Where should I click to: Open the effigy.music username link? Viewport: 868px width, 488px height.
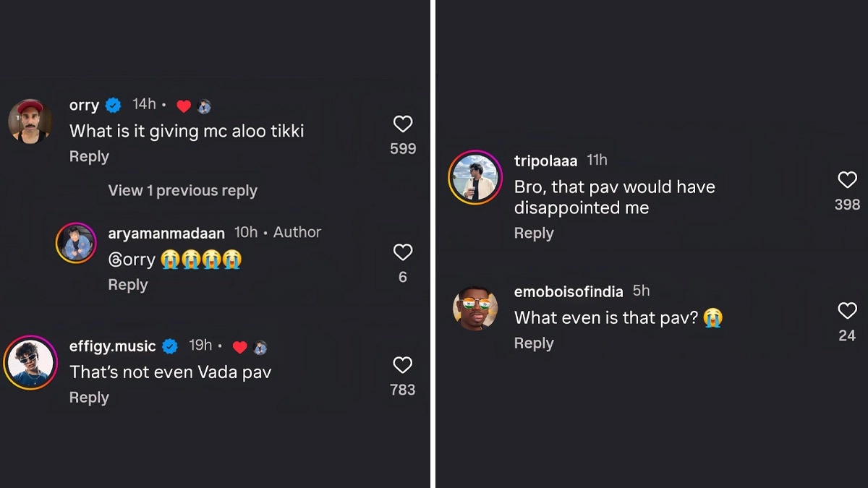click(112, 346)
